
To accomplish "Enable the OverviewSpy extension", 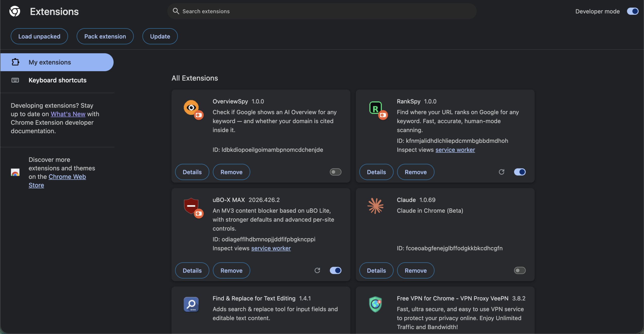I will (x=336, y=172).
